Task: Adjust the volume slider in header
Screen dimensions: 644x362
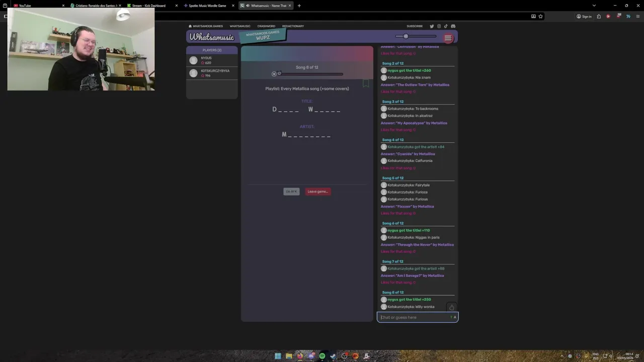Action: [416, 36]
